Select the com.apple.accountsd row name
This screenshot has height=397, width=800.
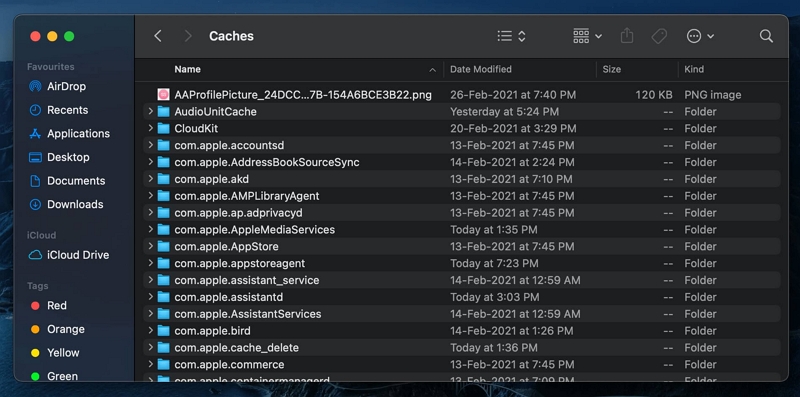tap(229, 145)
